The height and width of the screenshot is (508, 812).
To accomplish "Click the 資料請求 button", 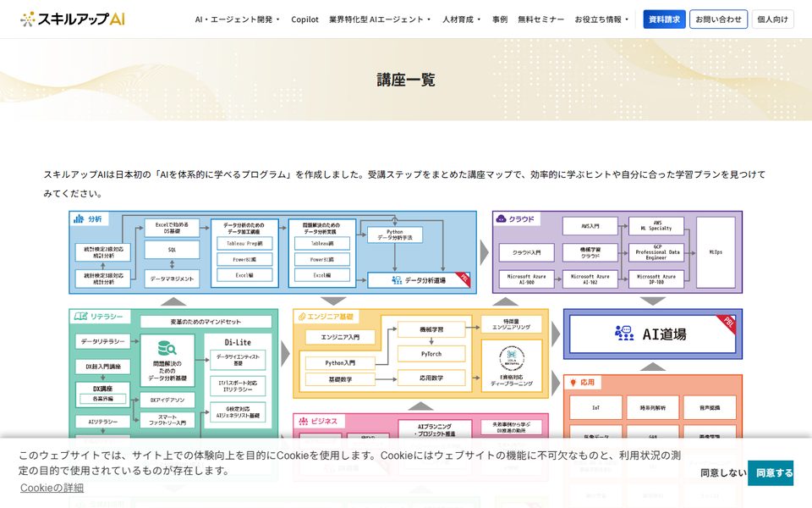I will (665, 19).
